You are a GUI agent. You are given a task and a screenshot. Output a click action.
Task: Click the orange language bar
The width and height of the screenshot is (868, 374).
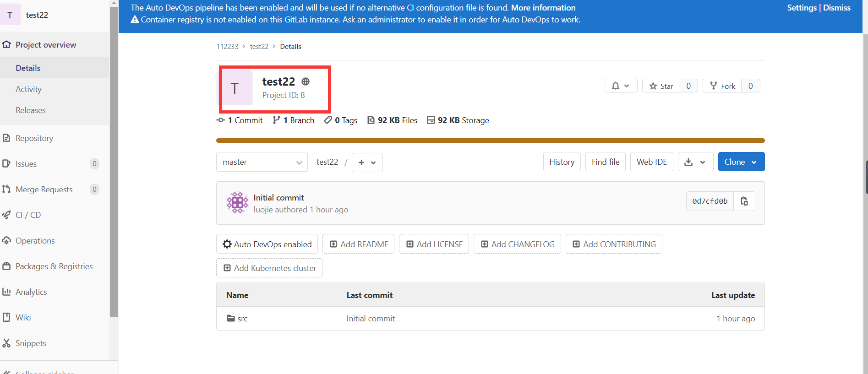tap(490, 141)
